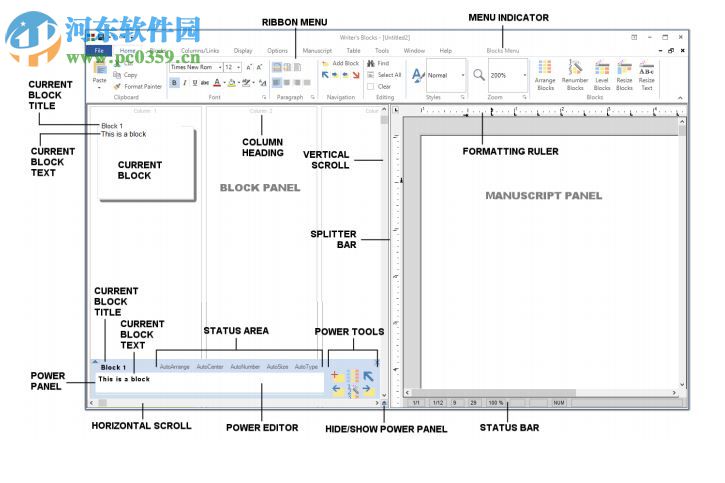The image size is (725, 483).
Task: Click Renumber Blocks in the ribbon
Action: pyautogui.click(x=575, y=75)
